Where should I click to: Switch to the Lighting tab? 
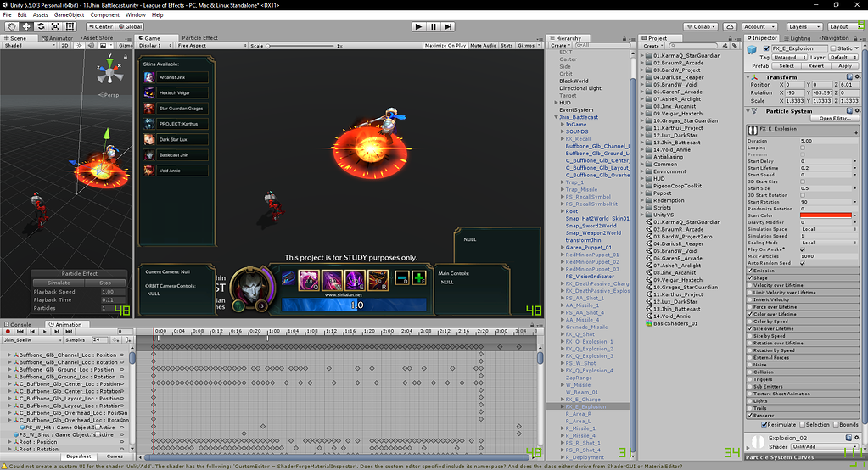point(800,38)
